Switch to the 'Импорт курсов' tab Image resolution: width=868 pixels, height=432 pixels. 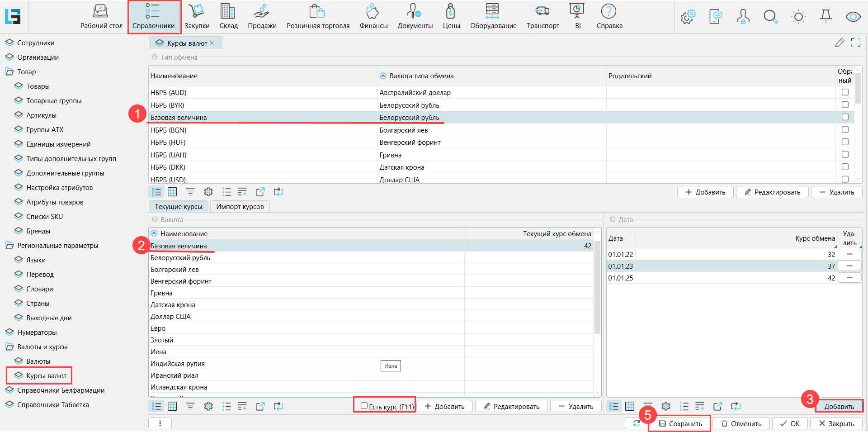click(240, 207)
